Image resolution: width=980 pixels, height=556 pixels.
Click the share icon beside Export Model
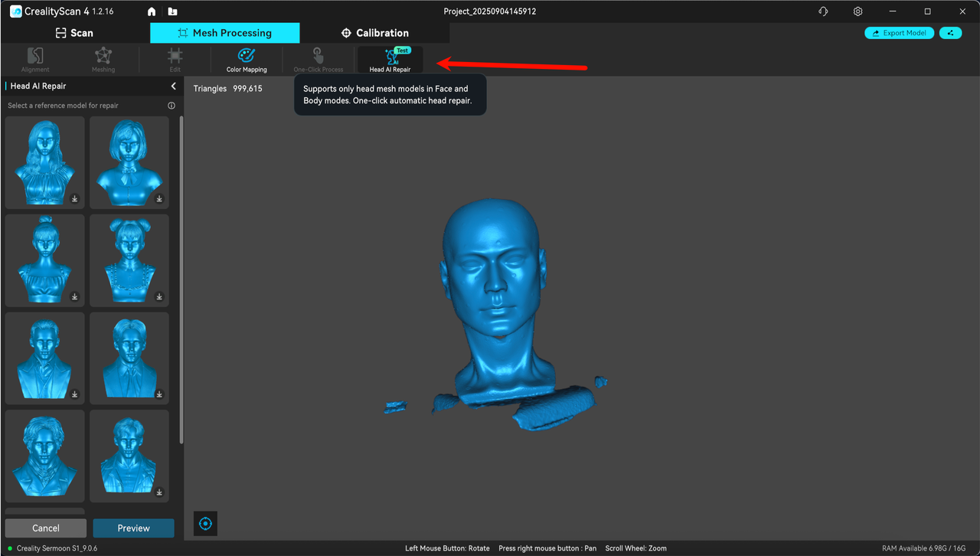click(x=950, y=33)
